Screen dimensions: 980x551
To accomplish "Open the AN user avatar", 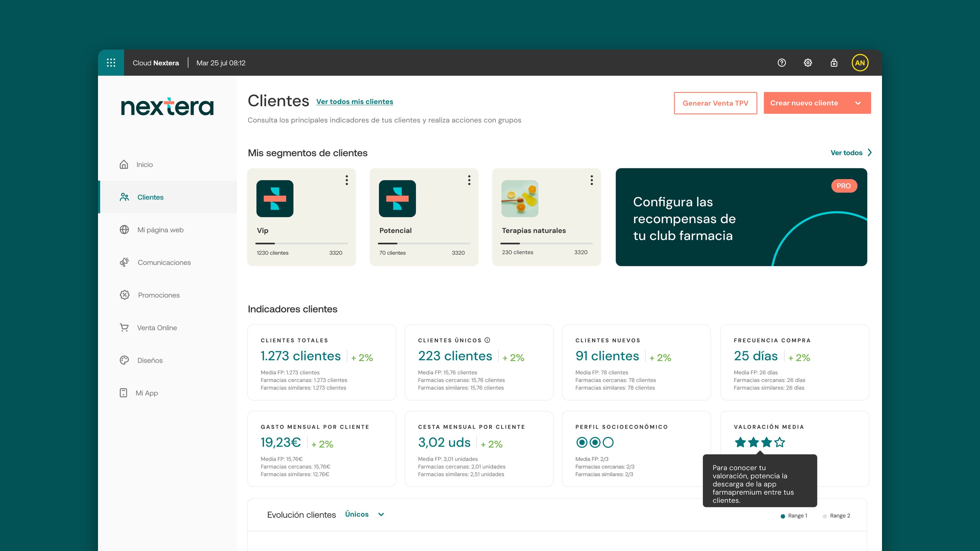I will (860, 63).
